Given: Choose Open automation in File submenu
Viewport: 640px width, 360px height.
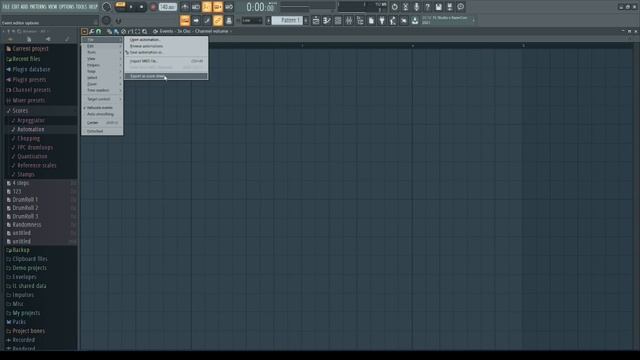Looking at the screenshot, I should (x=166, y=40).
